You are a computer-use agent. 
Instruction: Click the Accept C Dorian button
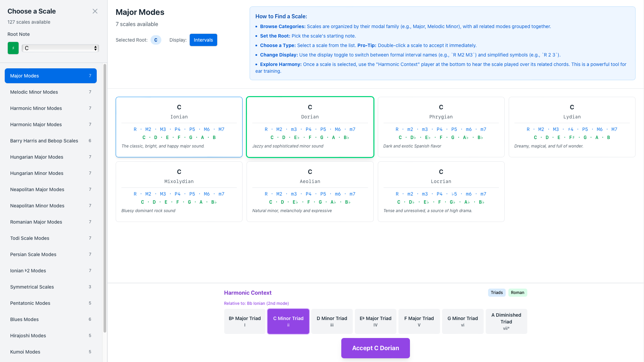tap(375, 348)
